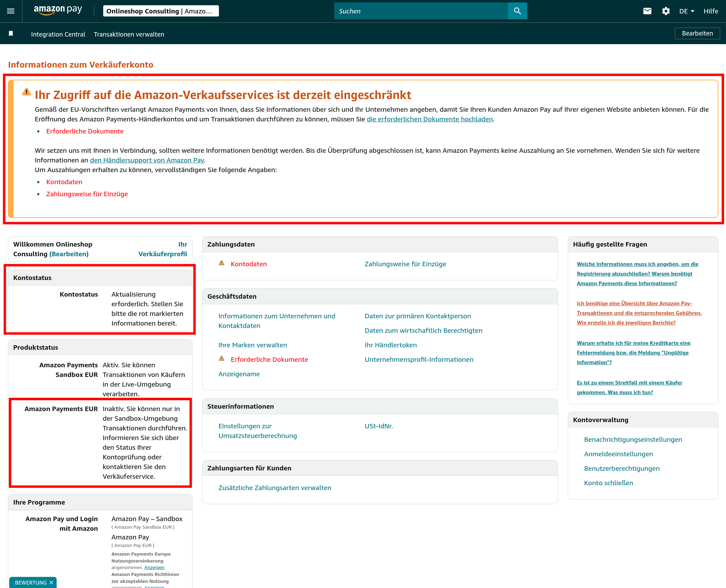Open the Onlineshop Consulting account selector
The width and height of the screenshot is (726, 588).
pyautogui.click(x=161, y=11)
